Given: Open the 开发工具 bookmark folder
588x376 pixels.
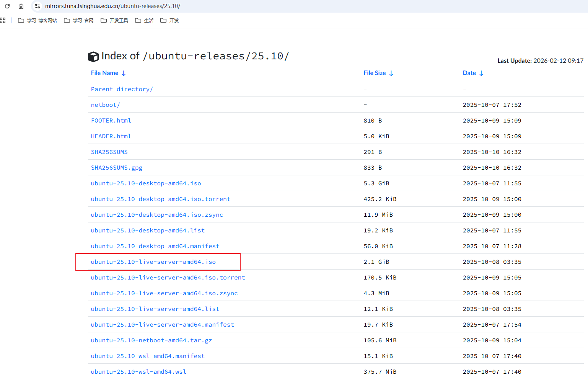Looking at the screenshot, I should [114, 20].
